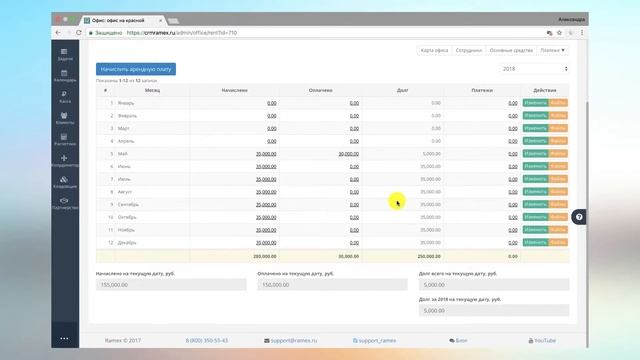Open the Декабрь paid amount 0.00

click(354, 243)
